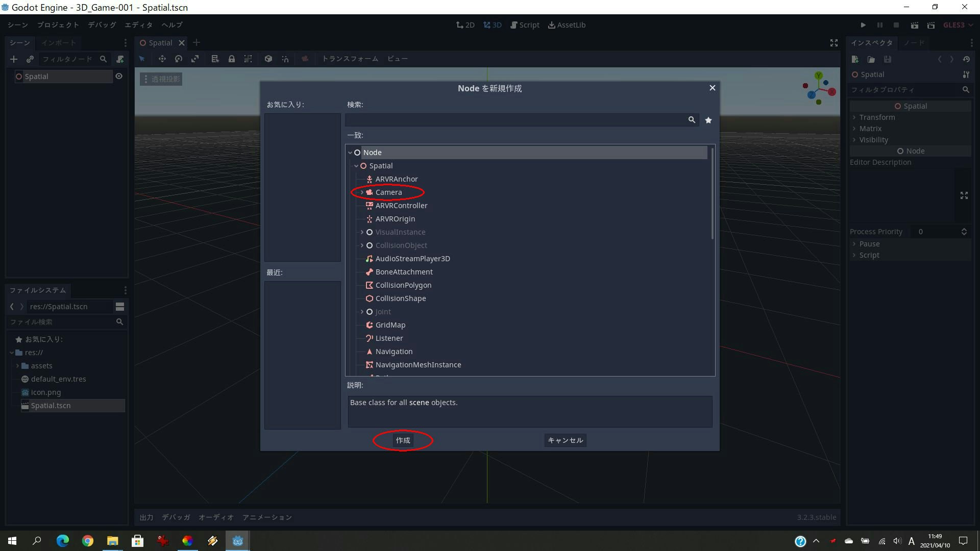
Task: Toggle visibility eye of the Spatial node
Action: pos(119,77)
